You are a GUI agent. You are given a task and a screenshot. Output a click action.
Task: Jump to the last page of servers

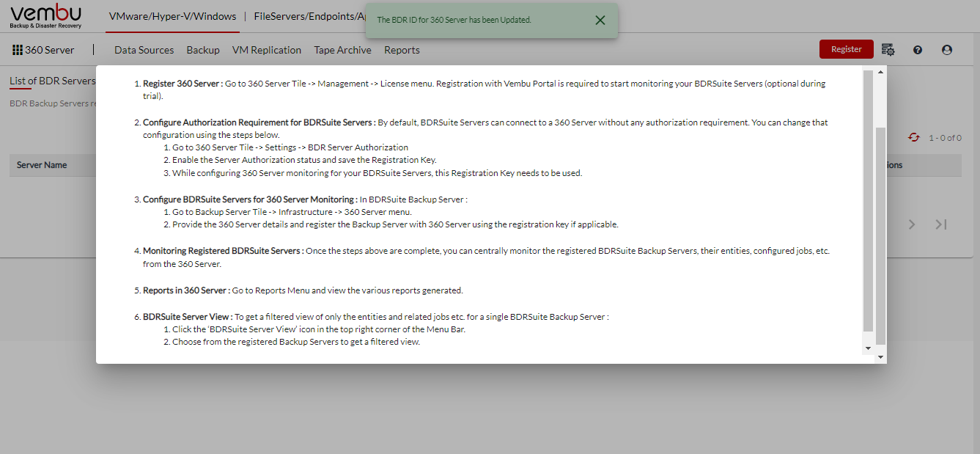(941, 224)
